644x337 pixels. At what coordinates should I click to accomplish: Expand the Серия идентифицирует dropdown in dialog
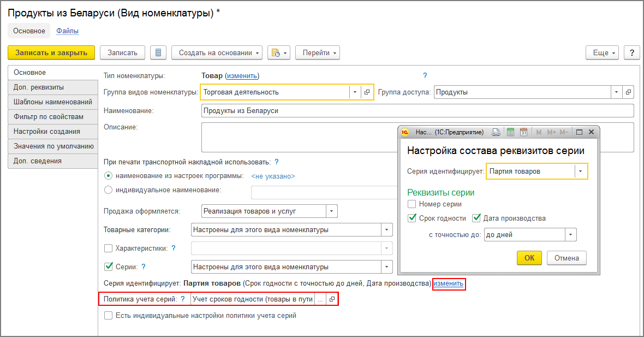coord(581,172)
